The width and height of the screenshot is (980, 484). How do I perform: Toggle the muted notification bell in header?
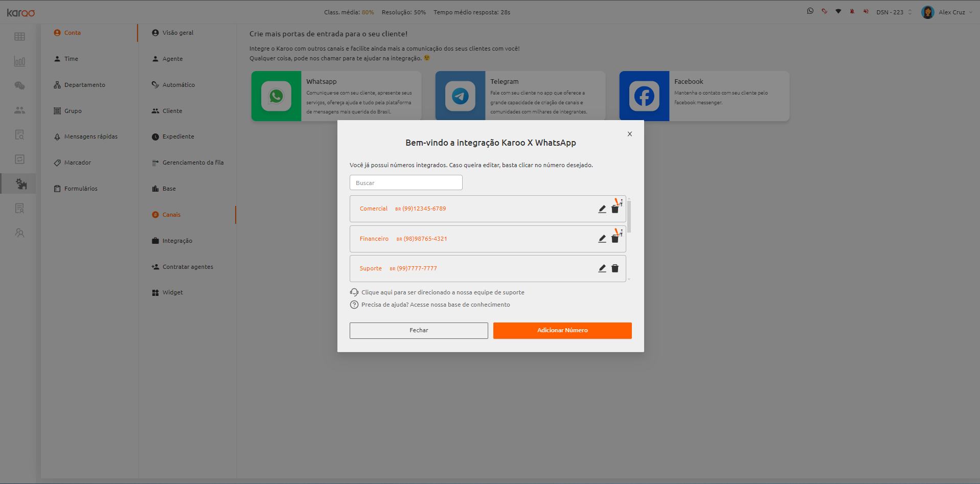(852, 11)
